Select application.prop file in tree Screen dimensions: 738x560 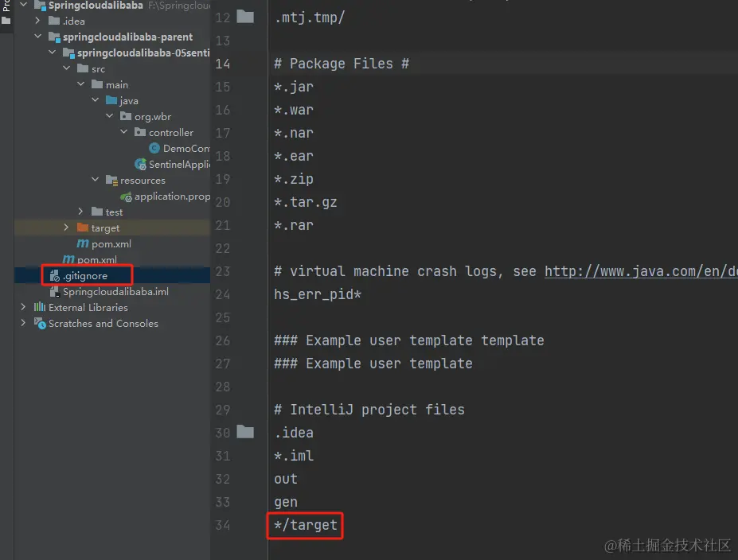(172, 196)
